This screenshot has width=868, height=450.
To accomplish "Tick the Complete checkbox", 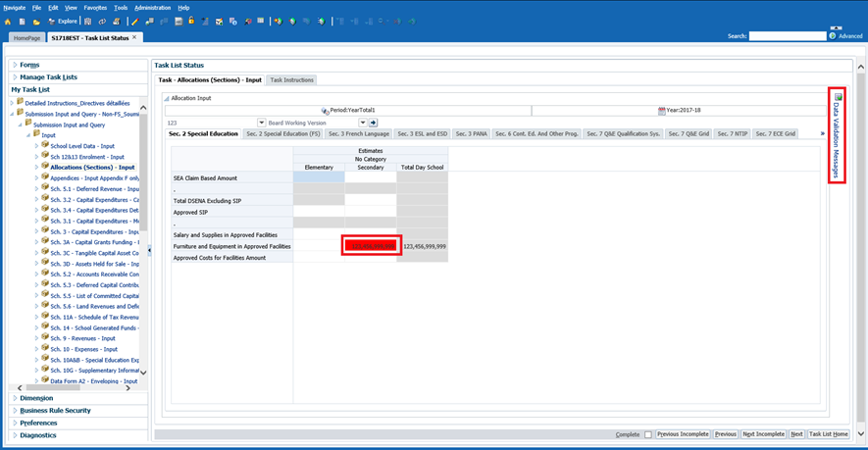I will [x=647, y=434].
